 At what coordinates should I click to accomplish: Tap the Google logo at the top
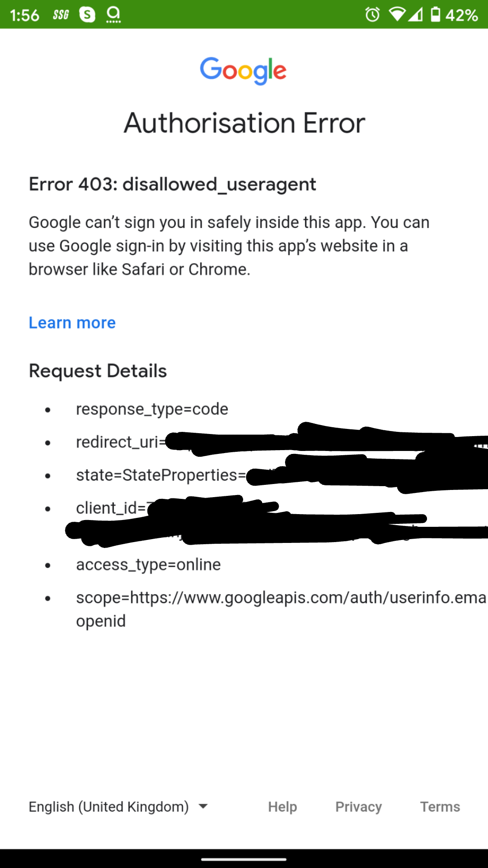(244, 70)
